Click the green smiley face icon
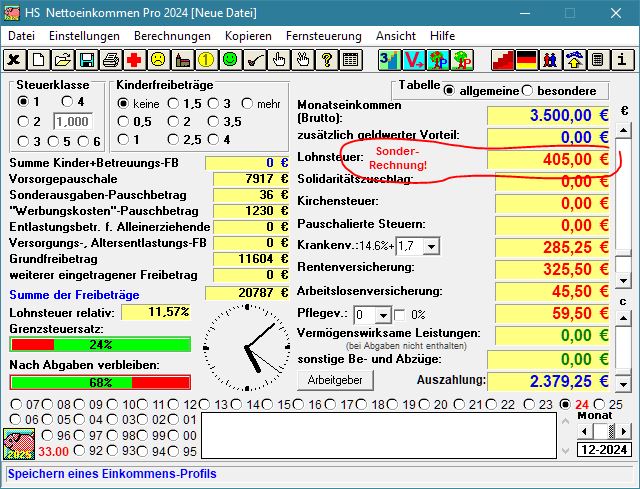Screen dimensions: 640x489 point(230,60)
